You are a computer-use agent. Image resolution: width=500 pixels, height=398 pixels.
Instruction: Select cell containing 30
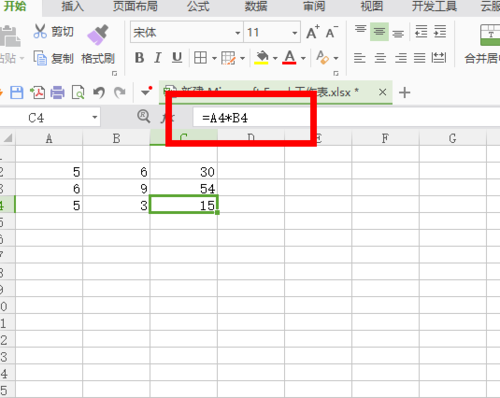point(184,171)
